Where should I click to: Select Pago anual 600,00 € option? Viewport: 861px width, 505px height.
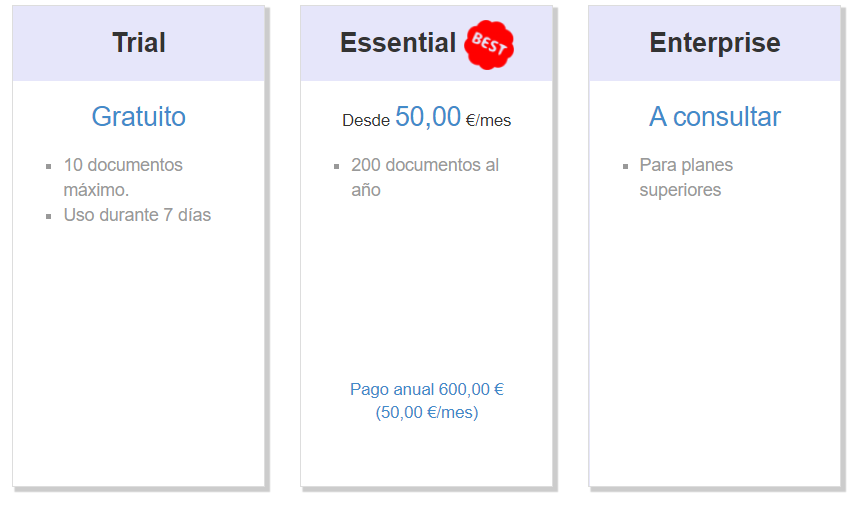click(x=427, y=389)
